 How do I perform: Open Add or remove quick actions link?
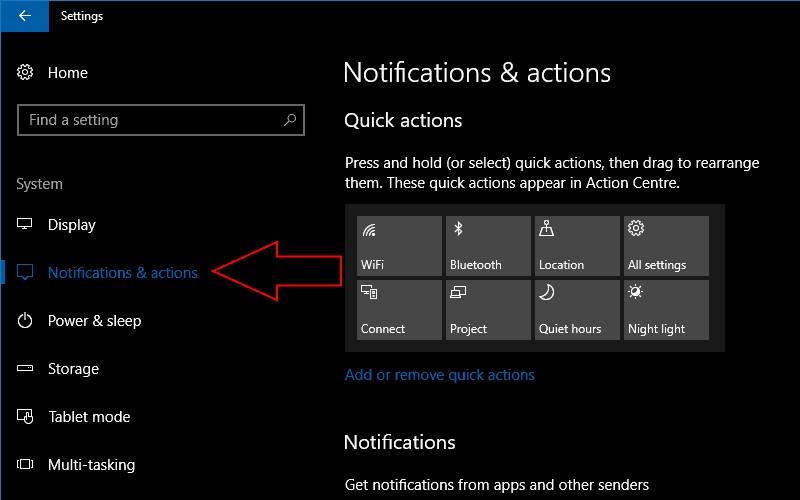tap(440, 375)
